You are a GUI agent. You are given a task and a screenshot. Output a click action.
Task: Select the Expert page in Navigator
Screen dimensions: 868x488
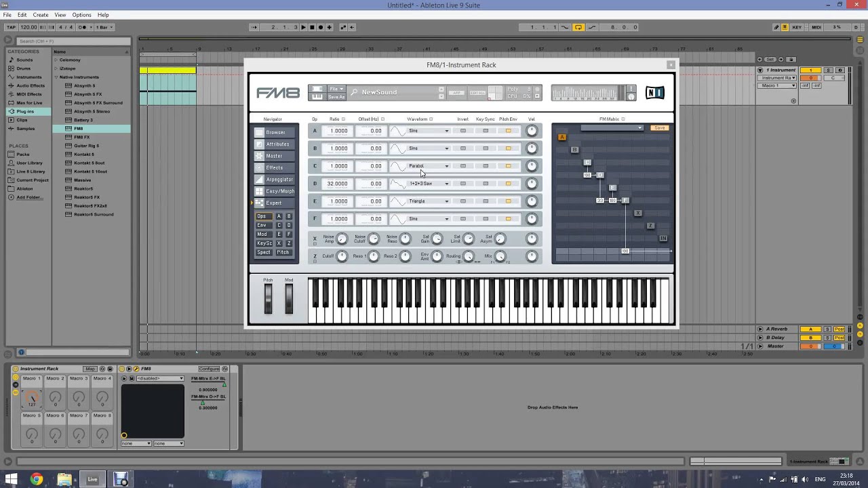click(274, 203)
